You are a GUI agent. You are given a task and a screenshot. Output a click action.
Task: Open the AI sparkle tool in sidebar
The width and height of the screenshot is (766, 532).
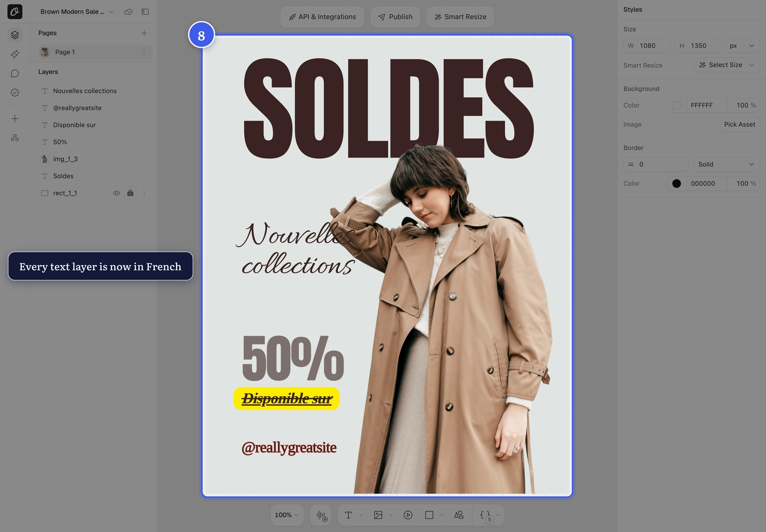[15, 54]
